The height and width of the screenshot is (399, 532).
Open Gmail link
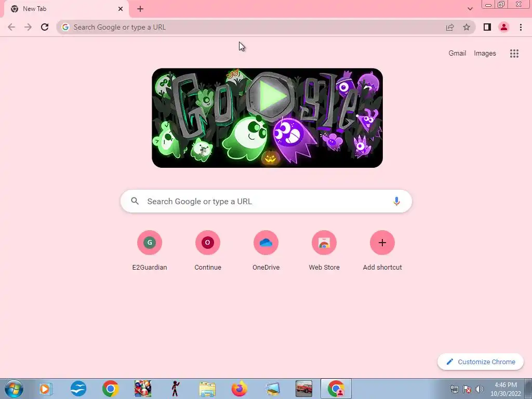coord(457,54)
